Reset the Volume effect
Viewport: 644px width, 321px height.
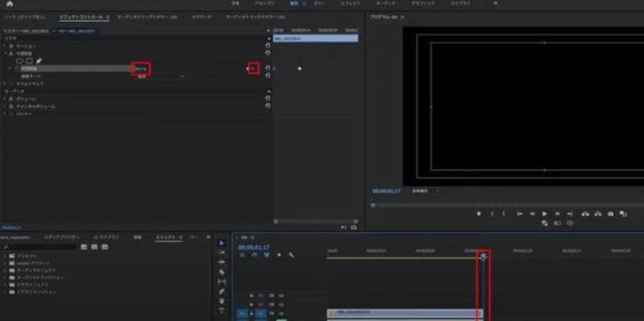coord(268,98)
